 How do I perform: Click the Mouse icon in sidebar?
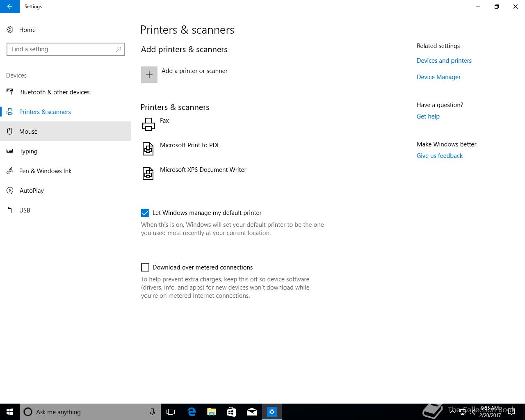coord(10,132)
